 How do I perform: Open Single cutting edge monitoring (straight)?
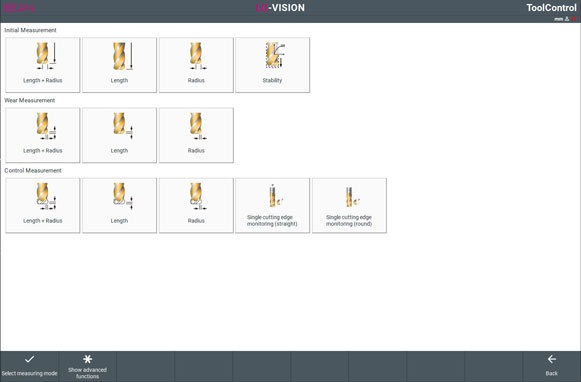[x=272, y=205]
